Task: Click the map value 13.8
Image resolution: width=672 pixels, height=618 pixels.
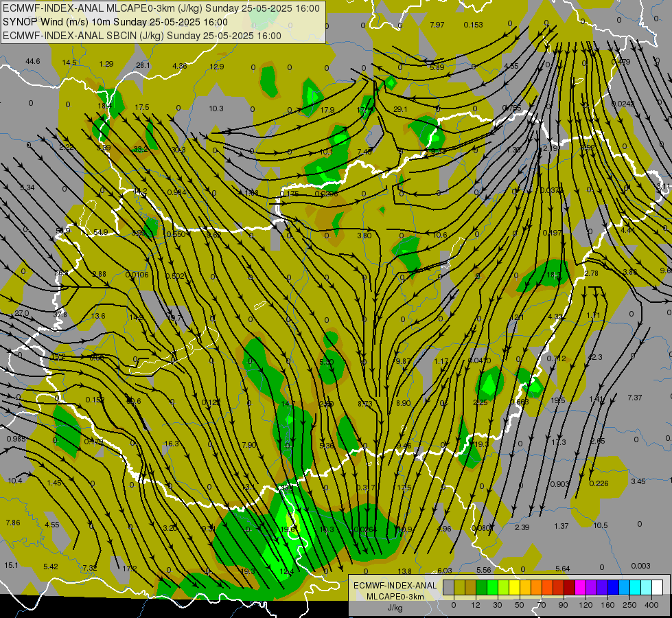Action: tap(404, 571)
